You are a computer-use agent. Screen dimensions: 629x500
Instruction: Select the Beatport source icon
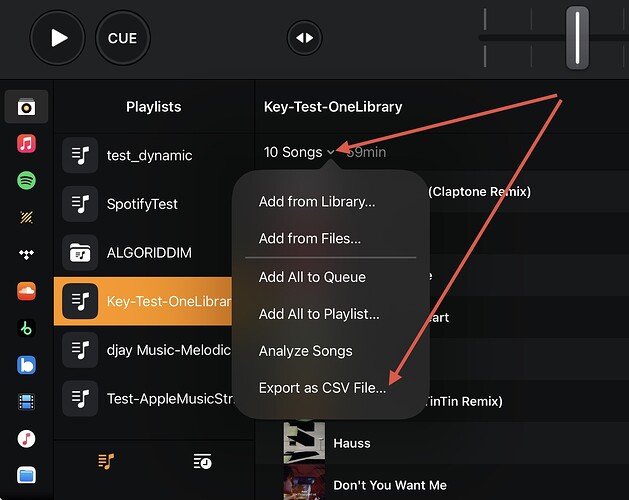(26, 328)
